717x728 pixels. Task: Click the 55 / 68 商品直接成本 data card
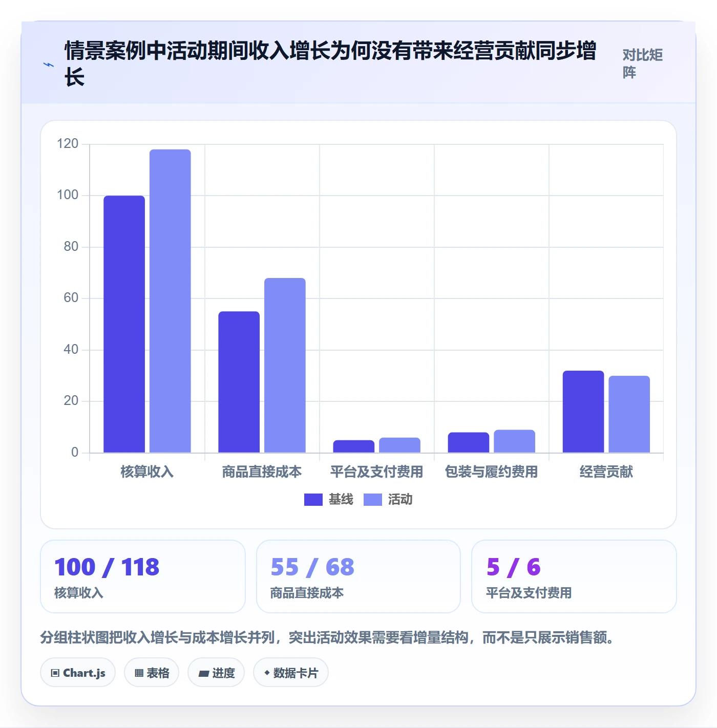coord(358,576)
